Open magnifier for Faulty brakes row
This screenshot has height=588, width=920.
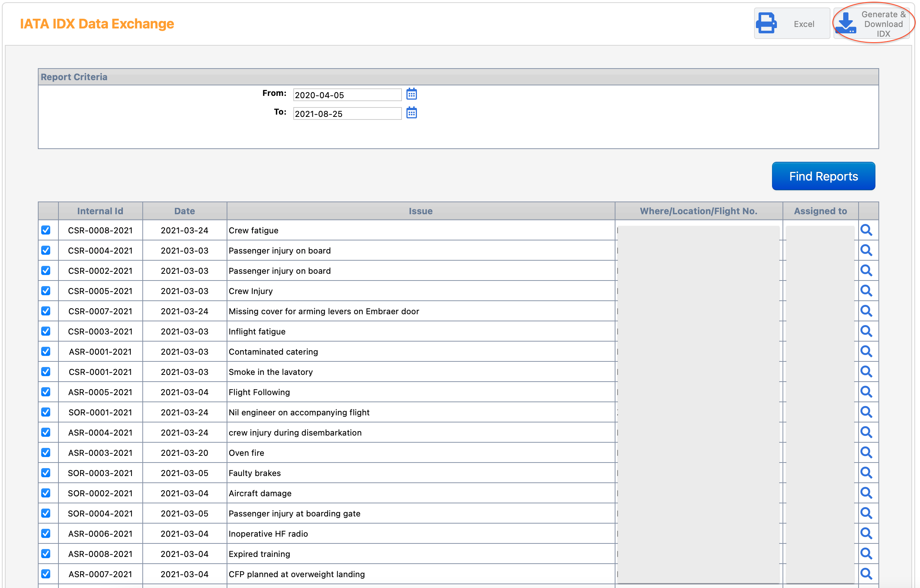click(x=866, y=473)
